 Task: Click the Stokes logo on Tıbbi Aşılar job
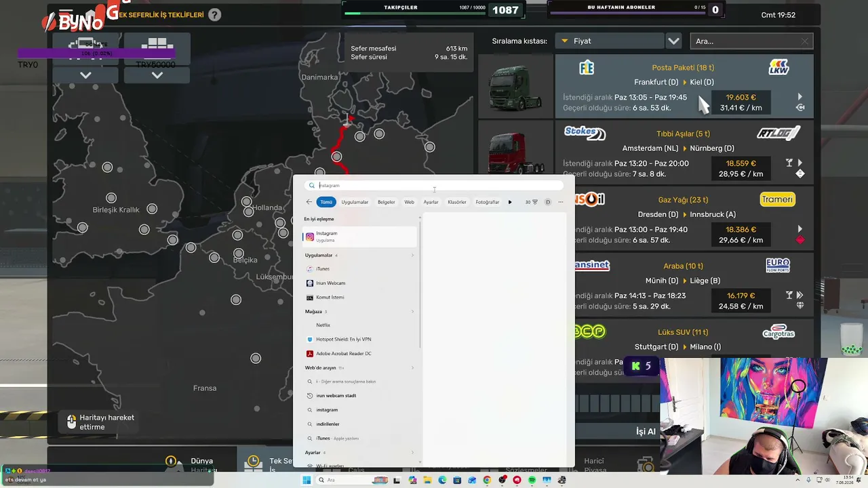click(585, 133)
